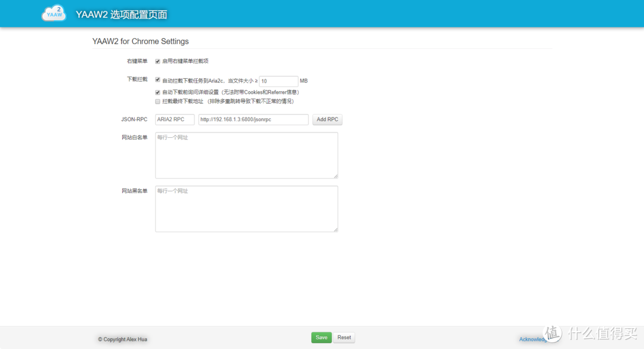Click the Copyright Alex Hua text
The image size is (644, 349).
(122, 339)
